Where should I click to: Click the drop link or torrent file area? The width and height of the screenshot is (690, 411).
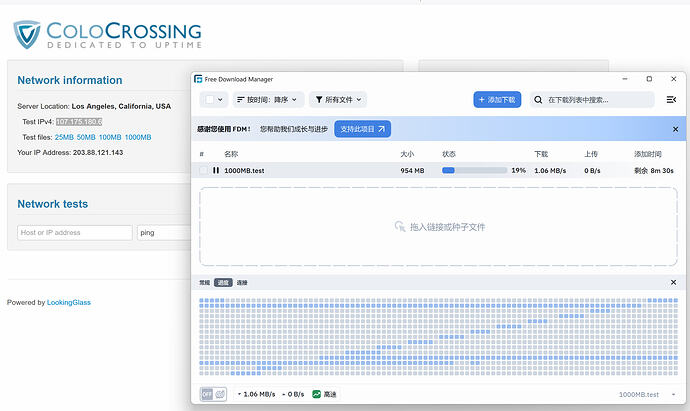(x=438, y=227)
